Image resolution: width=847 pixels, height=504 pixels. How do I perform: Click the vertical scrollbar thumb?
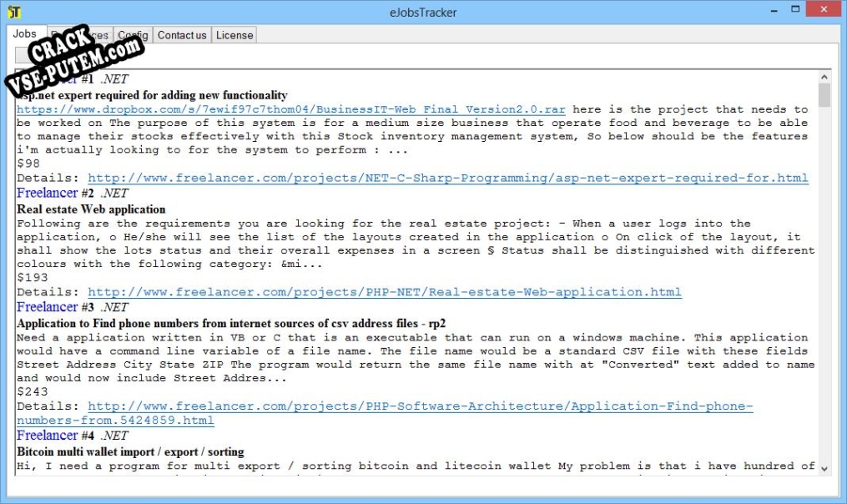824,95
